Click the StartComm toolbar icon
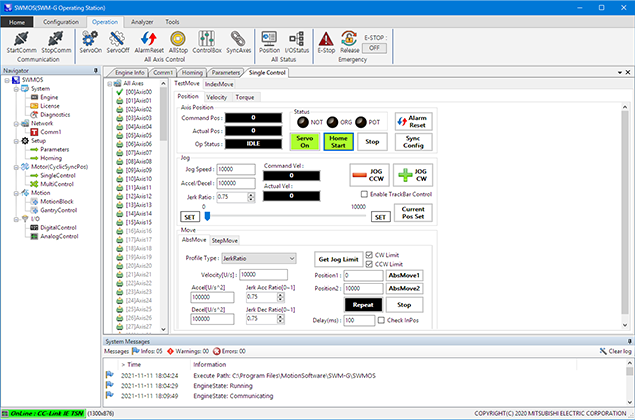Image resolution: width=635 pixels, height=420 pixels. tap(22, 40)
